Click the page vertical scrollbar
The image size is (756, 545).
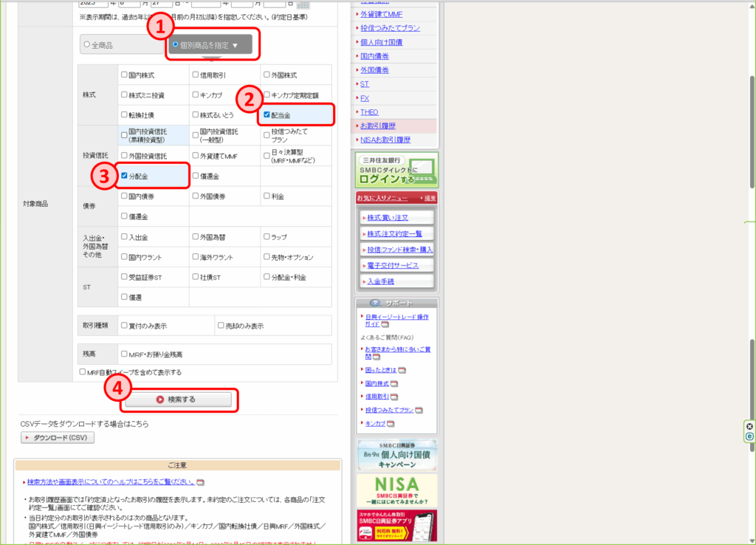pos(751,222)
